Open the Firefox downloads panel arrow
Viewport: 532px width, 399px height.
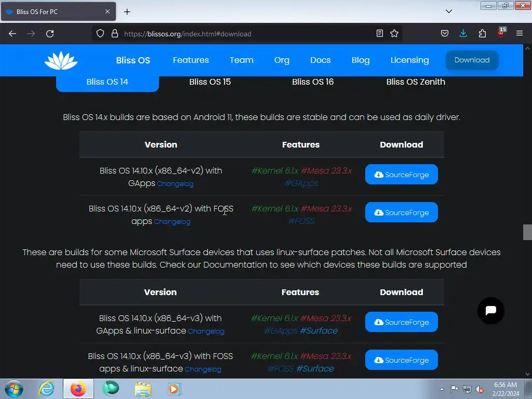[463, 33]
